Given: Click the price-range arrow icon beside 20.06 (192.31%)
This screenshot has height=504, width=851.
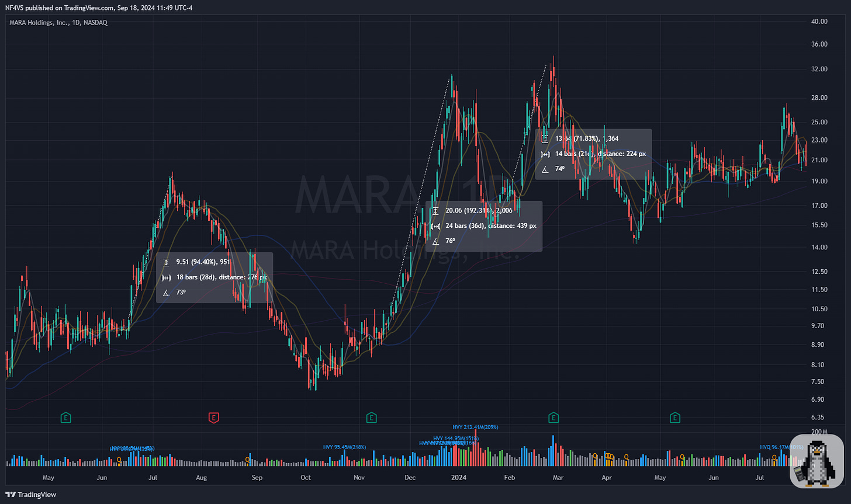Looking at the screenshot, I should [x=435, y=210].
